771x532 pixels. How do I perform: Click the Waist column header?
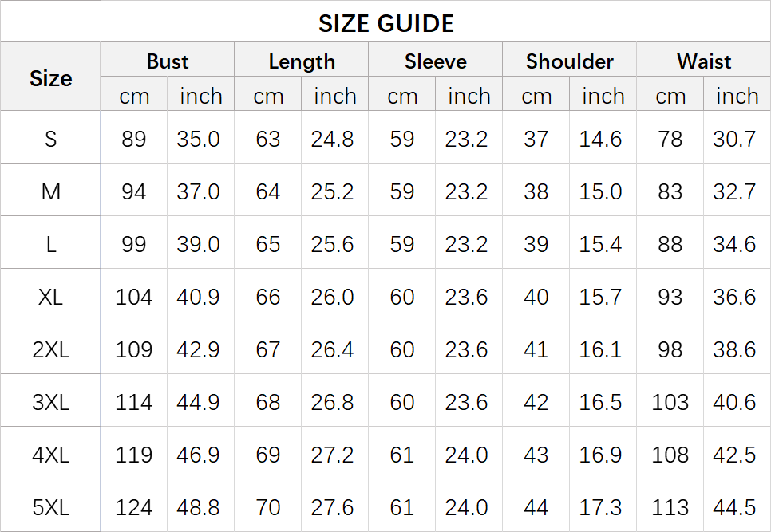point(704,61)
